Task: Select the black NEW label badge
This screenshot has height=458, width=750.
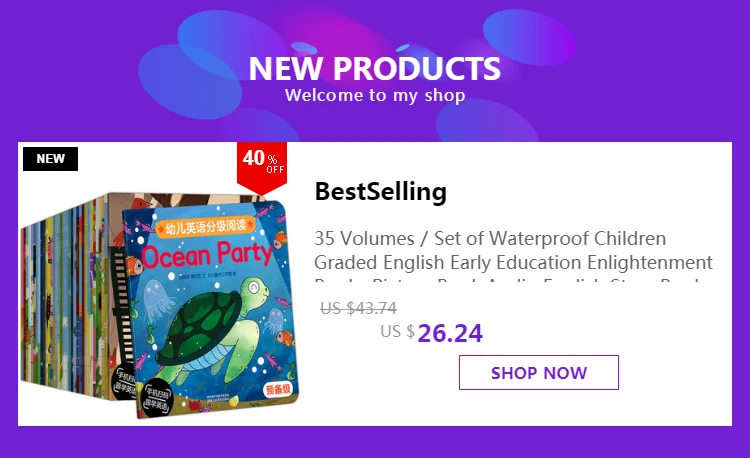Action: point(50,159)
